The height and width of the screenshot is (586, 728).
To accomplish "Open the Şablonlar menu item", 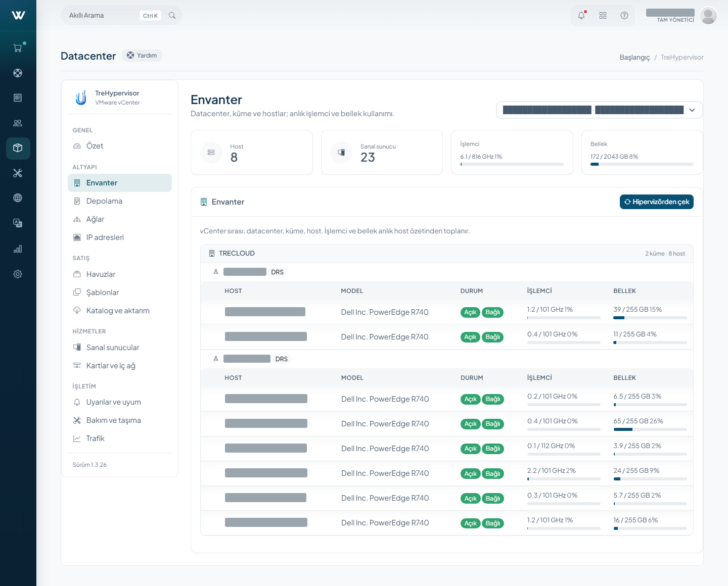I will click(x=120, y=292).
